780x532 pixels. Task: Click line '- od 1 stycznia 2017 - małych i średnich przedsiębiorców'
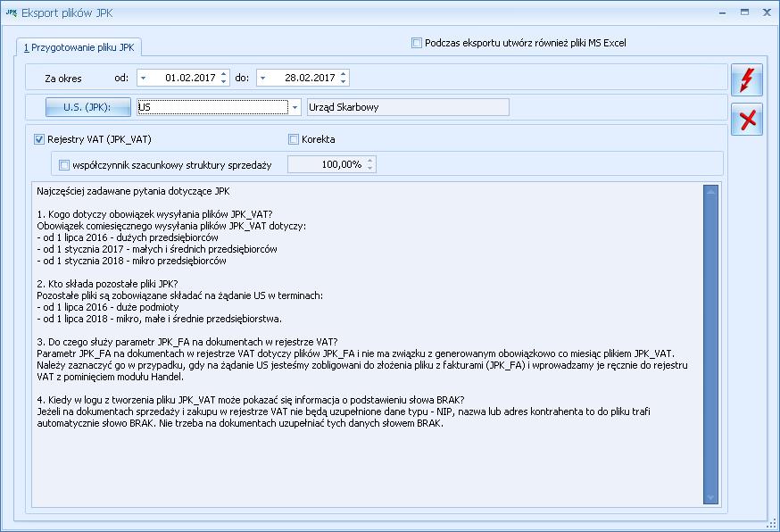coord(157,249)
